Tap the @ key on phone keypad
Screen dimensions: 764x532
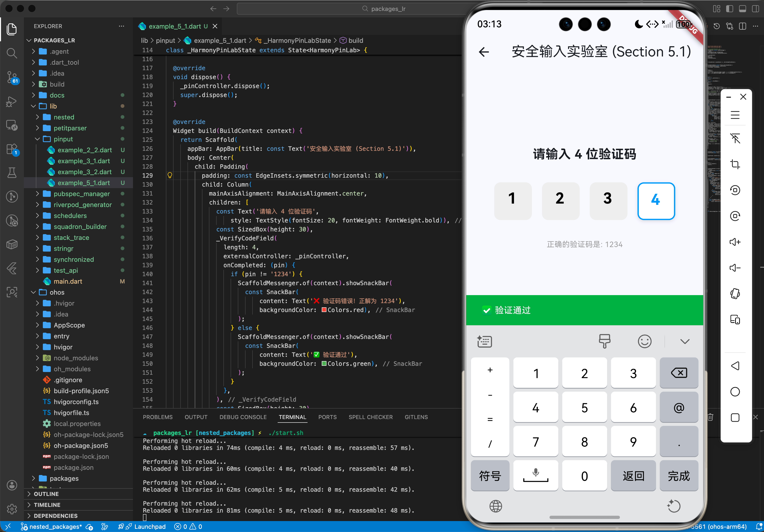pos(679,407)
